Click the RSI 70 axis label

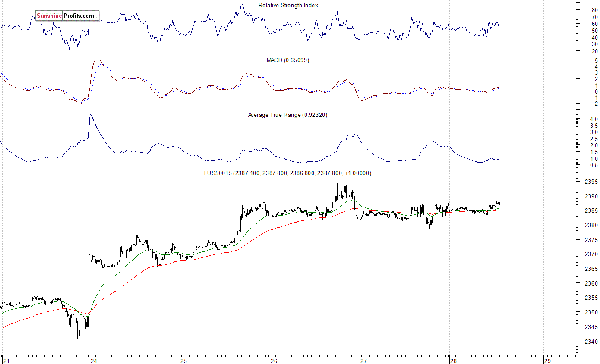click(594, 17)
